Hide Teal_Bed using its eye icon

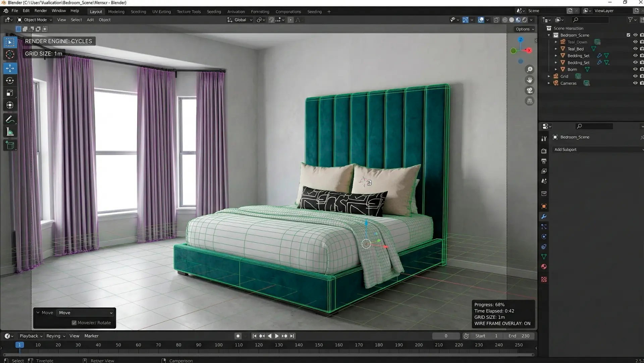[x=635, y=49]
